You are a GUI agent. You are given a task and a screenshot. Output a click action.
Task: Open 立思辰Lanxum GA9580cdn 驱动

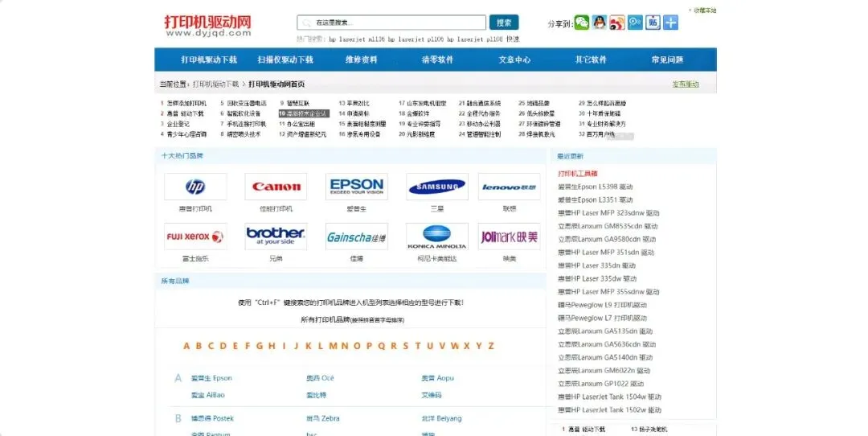[607, 240]
